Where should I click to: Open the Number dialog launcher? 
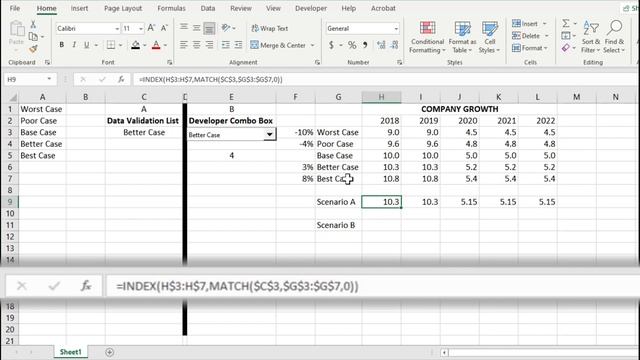tap(400, 62)
